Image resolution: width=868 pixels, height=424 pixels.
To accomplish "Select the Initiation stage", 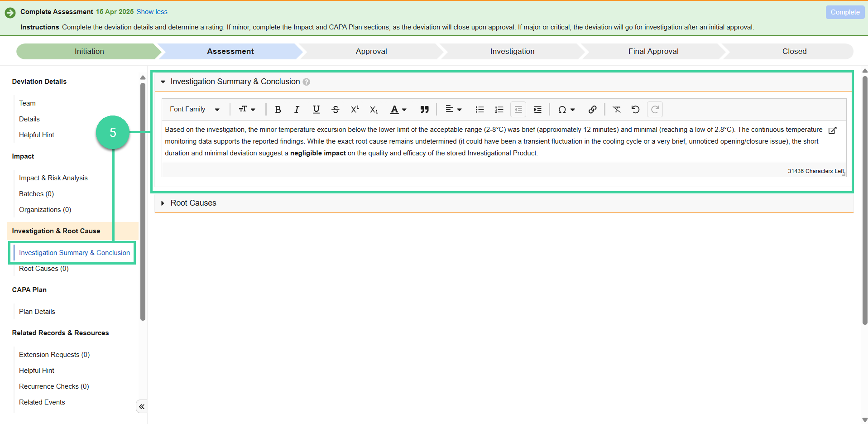I will tap(89, 52).
